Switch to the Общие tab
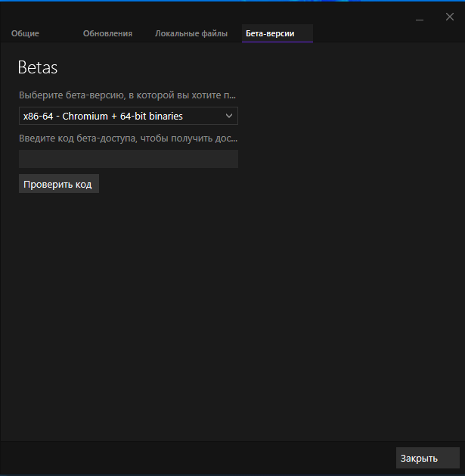 pos(25,33)
